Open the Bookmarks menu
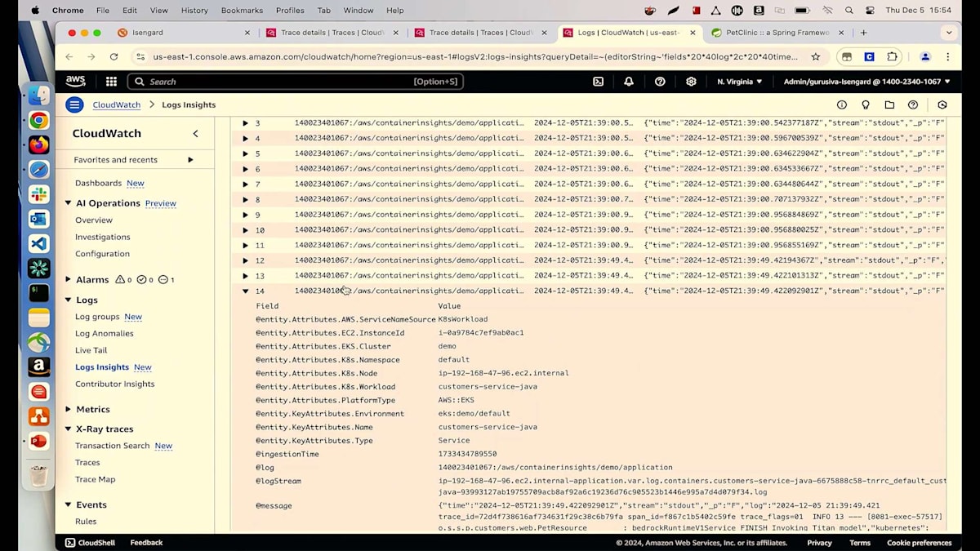 click(242, 11)
